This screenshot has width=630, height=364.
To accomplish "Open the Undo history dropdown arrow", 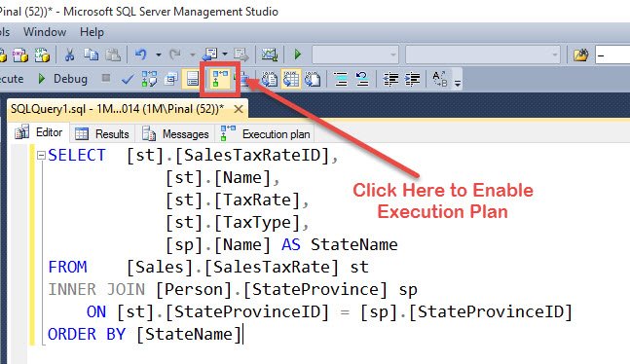I will coord(159,55).
